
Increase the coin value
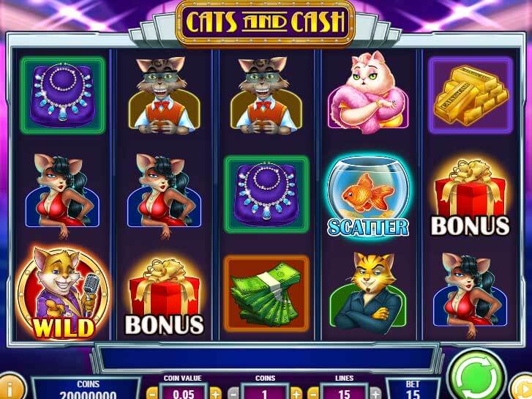(x=216, y=393)
